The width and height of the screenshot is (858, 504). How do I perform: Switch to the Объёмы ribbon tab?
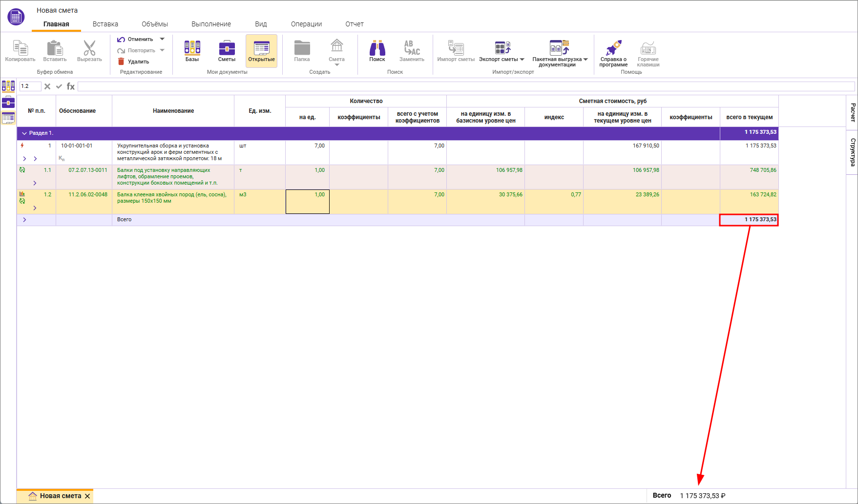coord(154,24)
